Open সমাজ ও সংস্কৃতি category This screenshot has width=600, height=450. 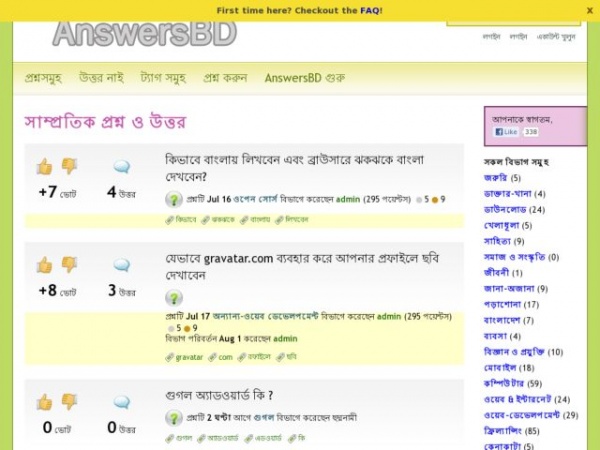[514, 257]
